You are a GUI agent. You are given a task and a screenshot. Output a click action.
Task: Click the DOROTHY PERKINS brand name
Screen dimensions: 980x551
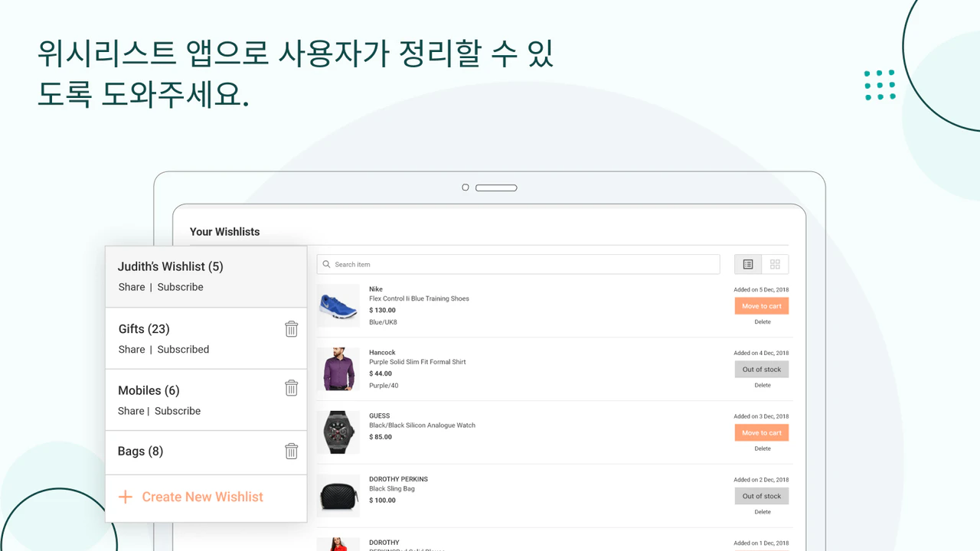pyautogui.click(x=398, y=479)
